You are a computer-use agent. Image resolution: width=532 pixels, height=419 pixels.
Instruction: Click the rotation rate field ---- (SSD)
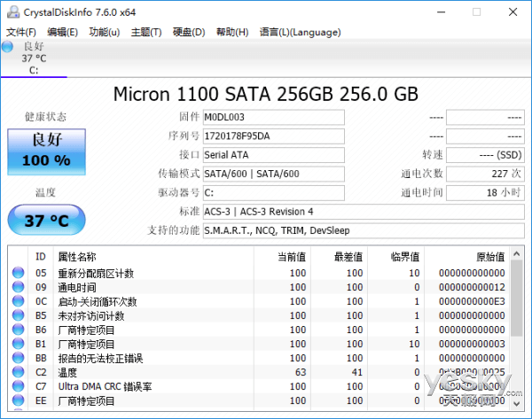click(x=485, y=155)
